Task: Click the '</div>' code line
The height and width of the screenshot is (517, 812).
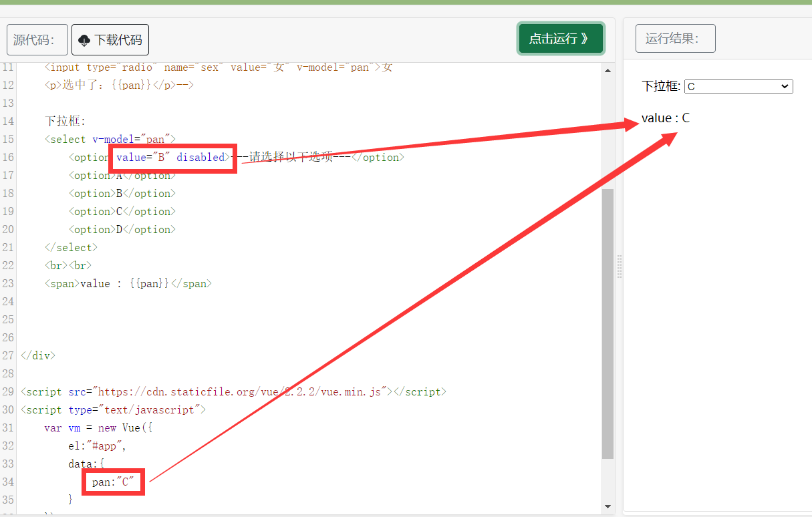Action: coord(38,355)
